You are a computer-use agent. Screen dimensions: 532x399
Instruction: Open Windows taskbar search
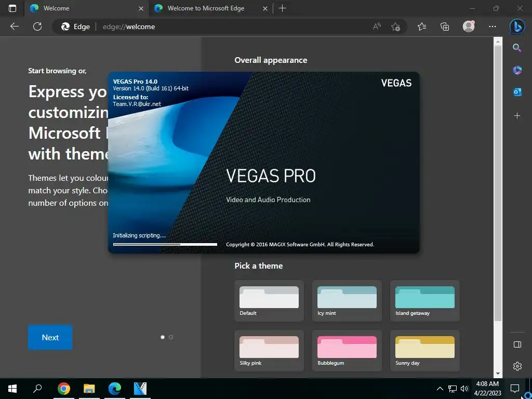pos(37,389)
